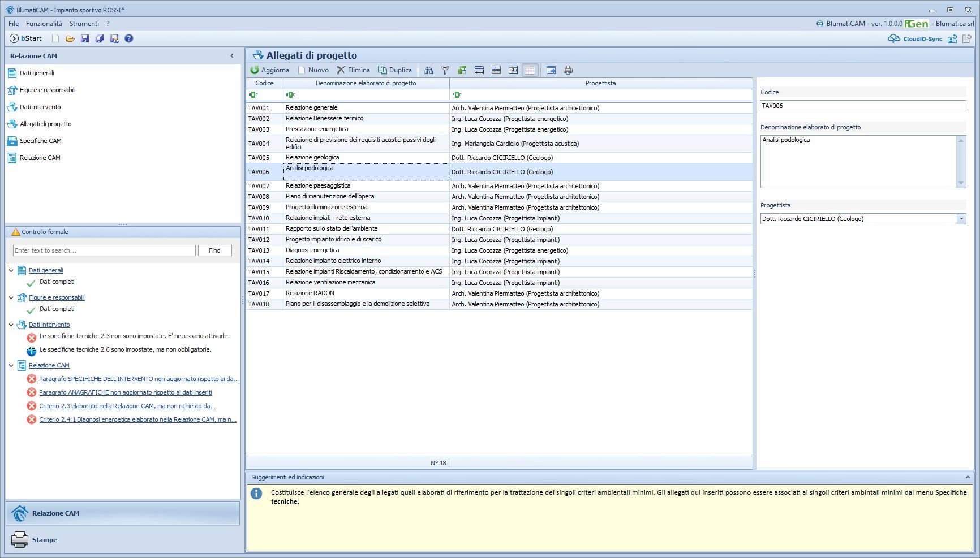Collapse the Dati intervento tree node
Viewport: 980px width, 558px height.
tap(11, 325)
